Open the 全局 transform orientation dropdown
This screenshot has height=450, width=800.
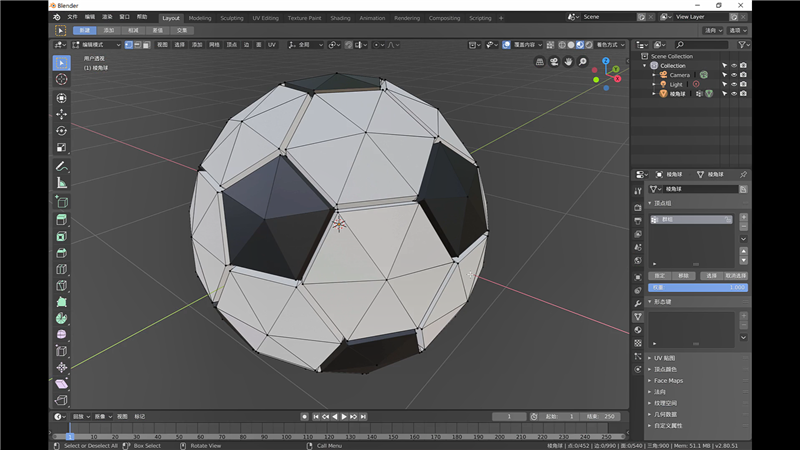pos(305,45)
